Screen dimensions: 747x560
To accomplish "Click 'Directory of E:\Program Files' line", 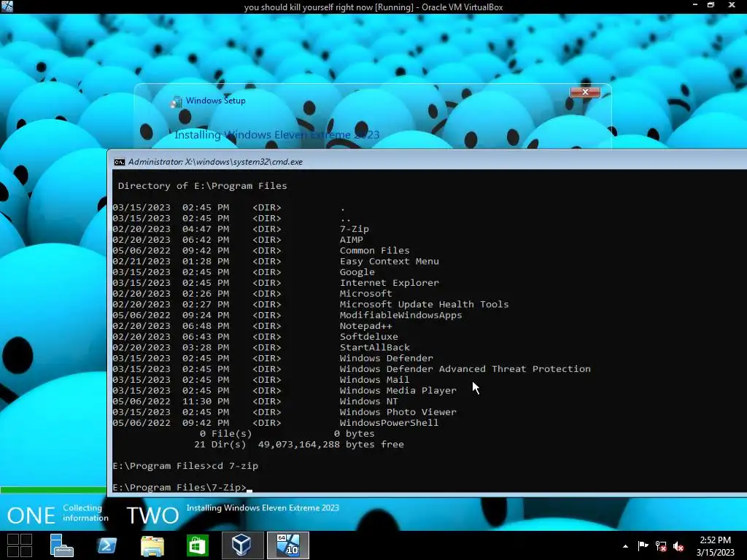I will coord(203,186).
